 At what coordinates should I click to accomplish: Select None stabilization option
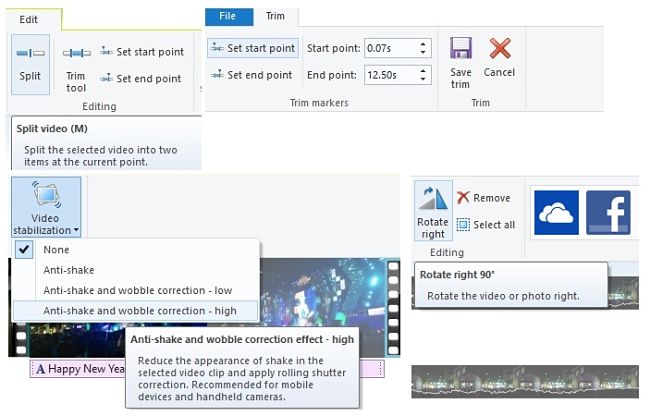[136, 250]
